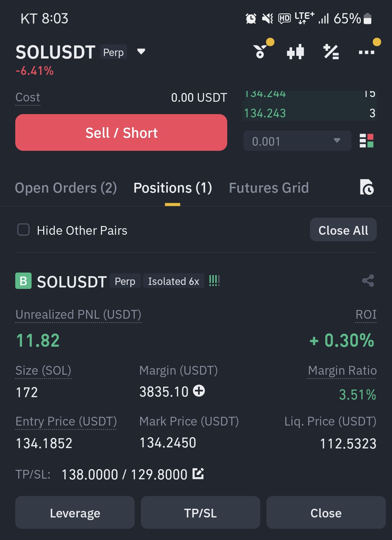
Task: Add margin with the plus icon
Action: [x=199, y=391]
